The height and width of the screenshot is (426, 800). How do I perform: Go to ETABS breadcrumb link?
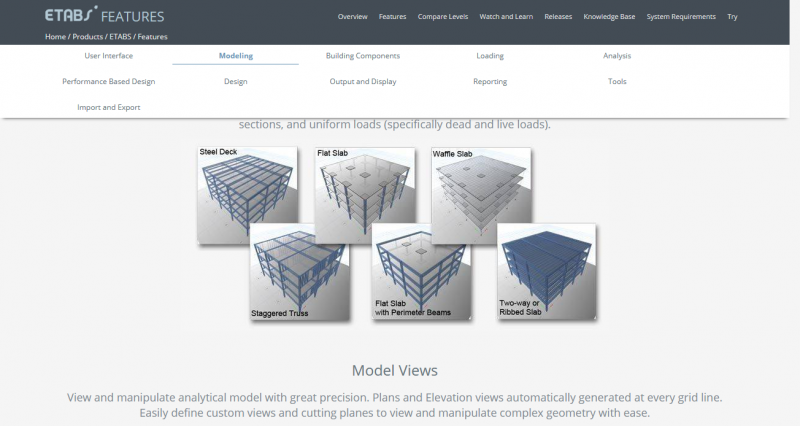click(x=120, y=37)
